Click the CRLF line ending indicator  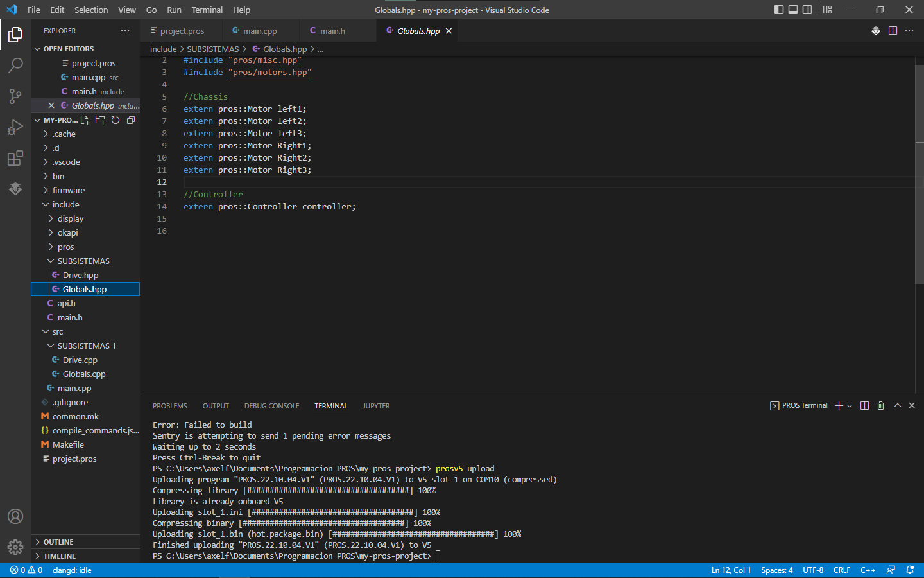click(x=841, y=570)
